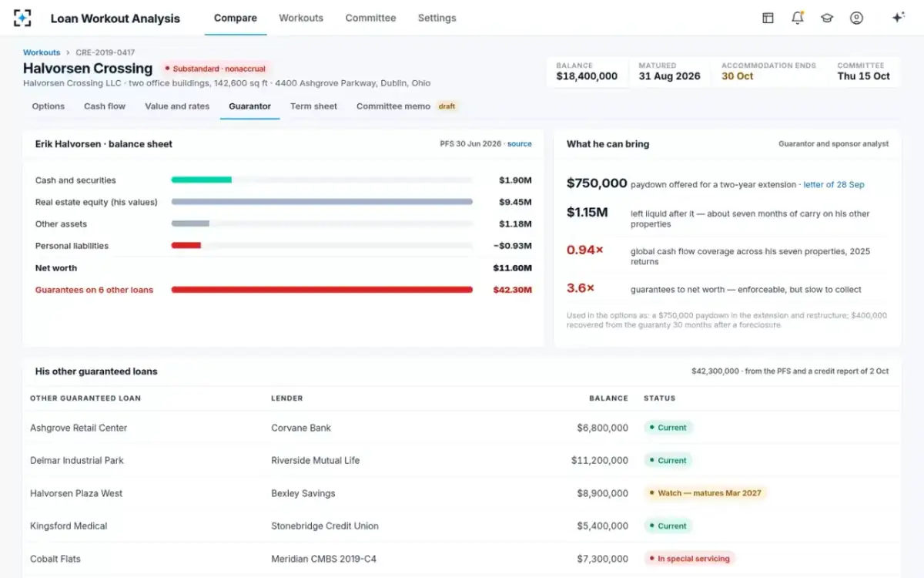The height and width of the screenshot is (578, 924).
Task: Select the Ashgrove Retail Center row
Action: [x=461, y=428]
